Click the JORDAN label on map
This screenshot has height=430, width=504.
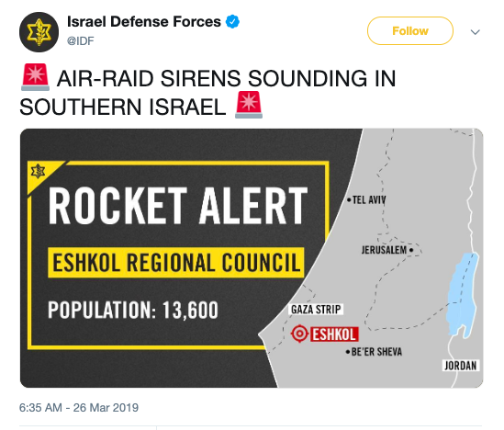[460, 366]
